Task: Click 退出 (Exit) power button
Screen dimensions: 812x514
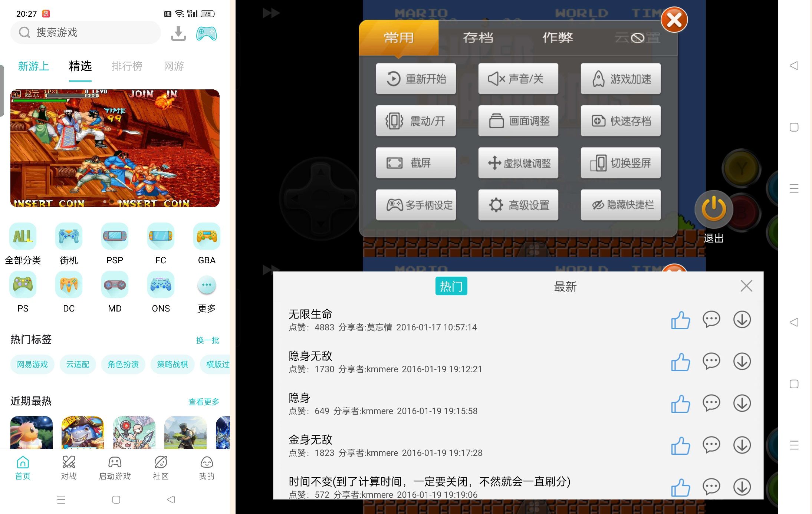Action: [713, 209]
